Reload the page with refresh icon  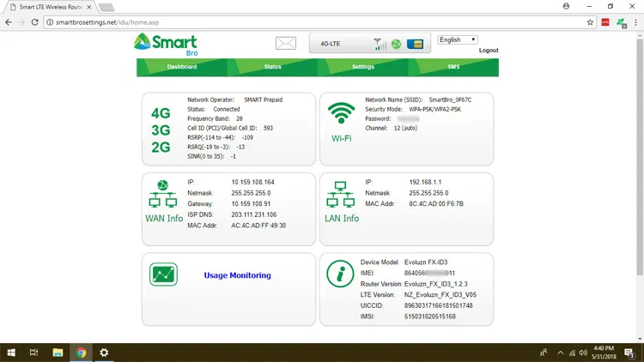click(35, 22)
